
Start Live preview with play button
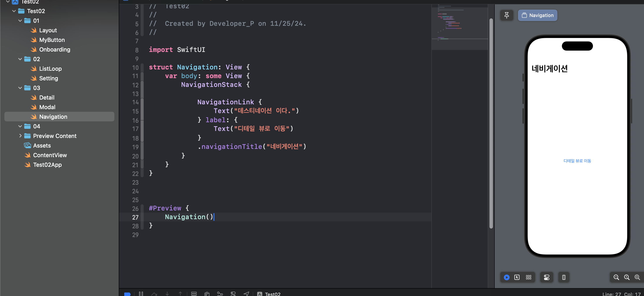pos(506,277)
